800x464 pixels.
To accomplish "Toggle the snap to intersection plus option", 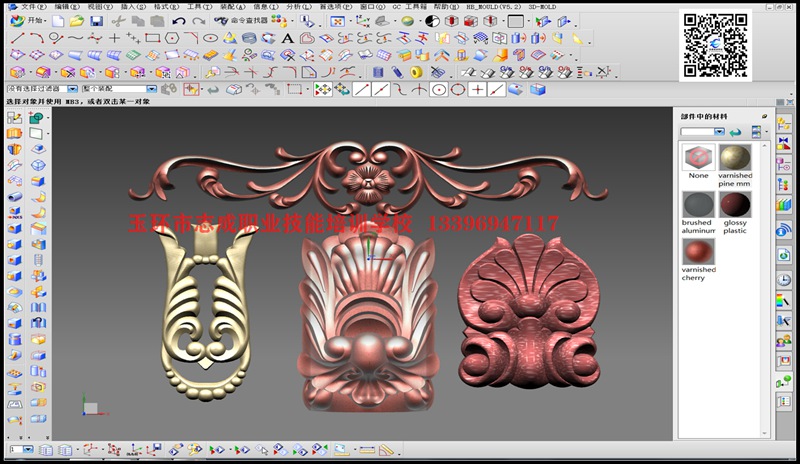I will 477,90.
